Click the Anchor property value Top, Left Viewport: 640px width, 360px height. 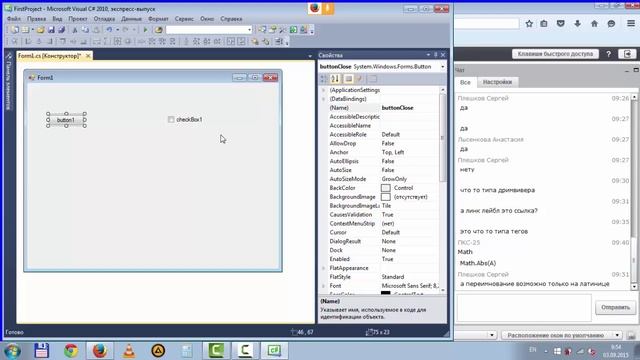393,152
